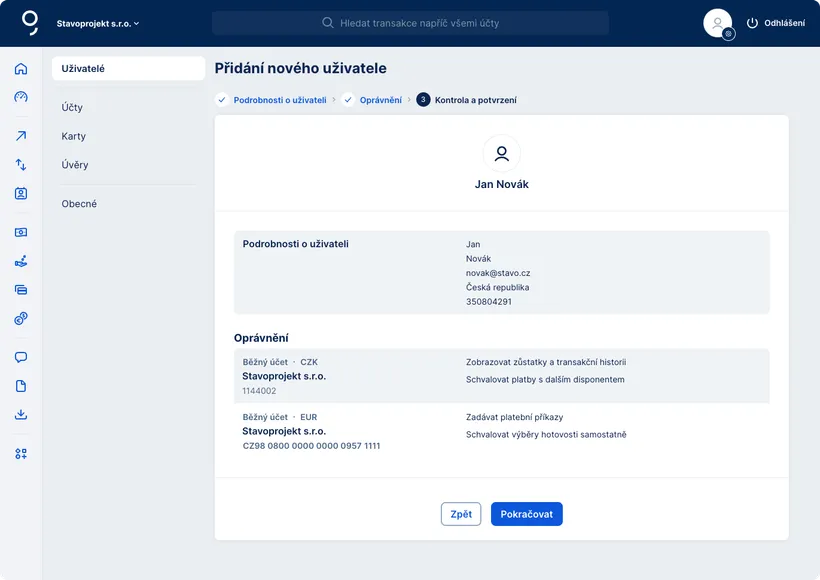Select Úvěry in the left menu
The height and width of the screenshot is (580, 820).
(x=75, y=165)
